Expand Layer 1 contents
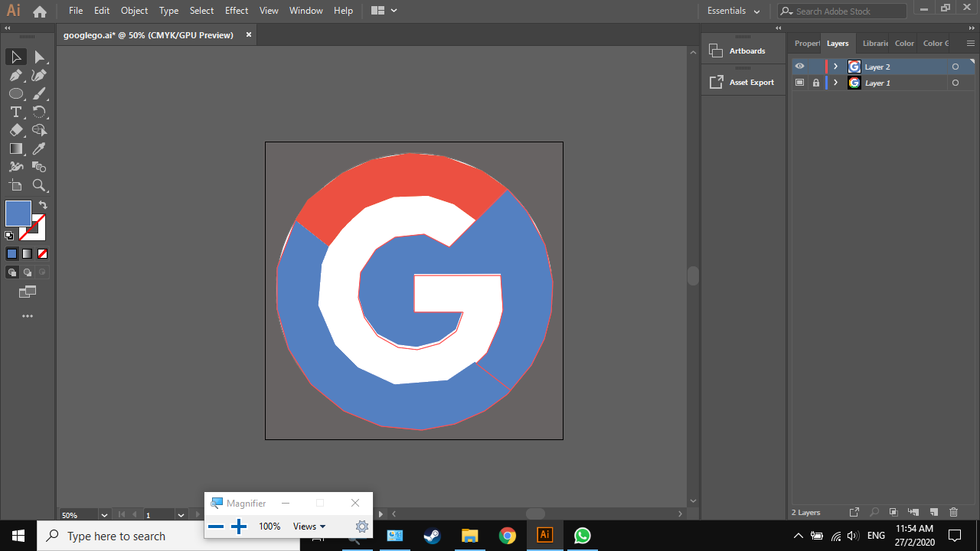 835,83
